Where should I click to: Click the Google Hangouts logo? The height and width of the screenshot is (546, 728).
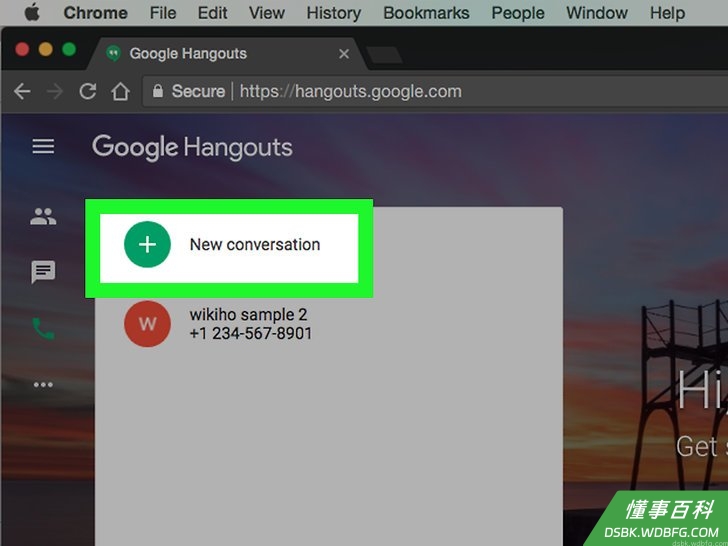(192, 148)
